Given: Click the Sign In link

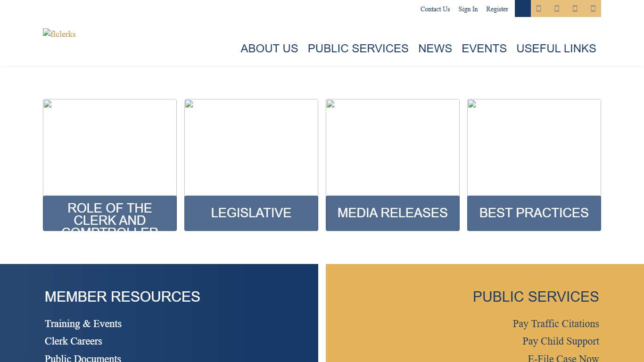Looking at the screenshot, I should (468, 9).
